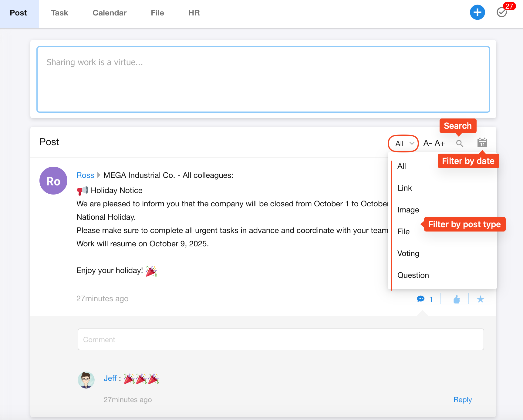Like the post with thumbs-up icon
Image resolution: width=523 pixels, height=420 pixels.
(x=457, y=299)
